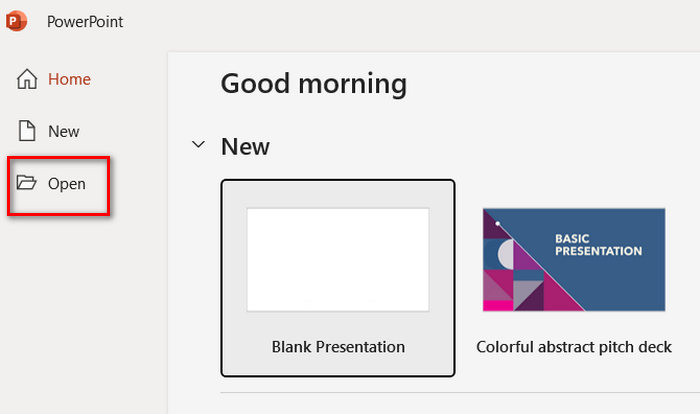Select the Home label in the sidebar
The height and width of the screenshot is (414, 700).
click(69, 79)
